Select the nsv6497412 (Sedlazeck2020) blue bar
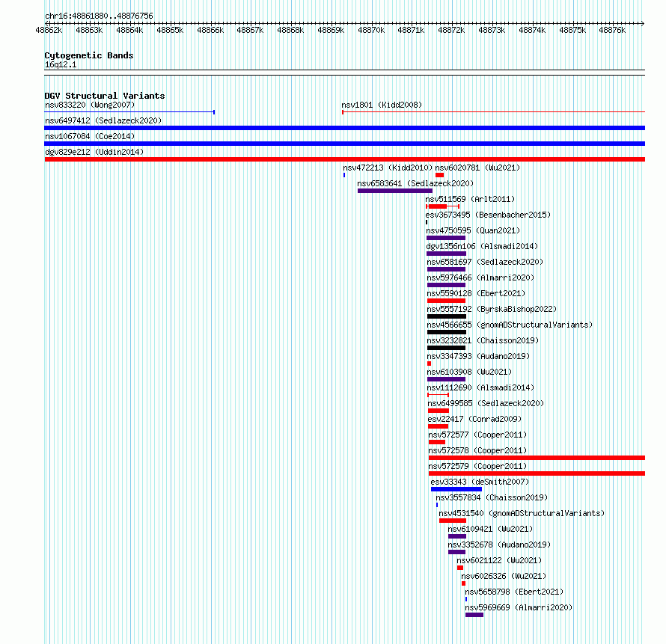This screenshot has width=666, height=644. (344, 128)
